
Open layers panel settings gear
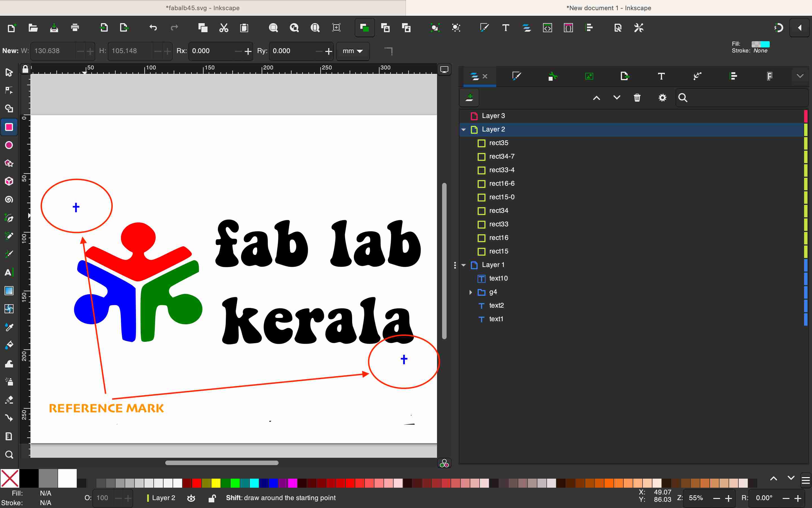tap(662, 98)
